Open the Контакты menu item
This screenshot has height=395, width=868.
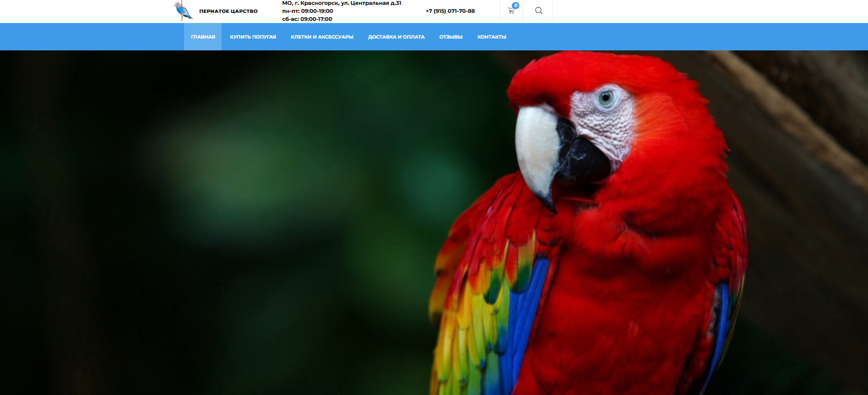click(491, 37)
